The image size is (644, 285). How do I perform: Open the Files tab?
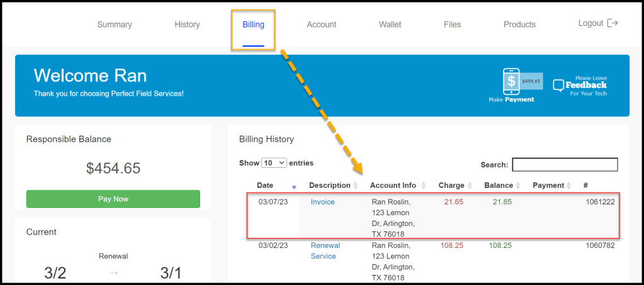[x=452, y=25]
